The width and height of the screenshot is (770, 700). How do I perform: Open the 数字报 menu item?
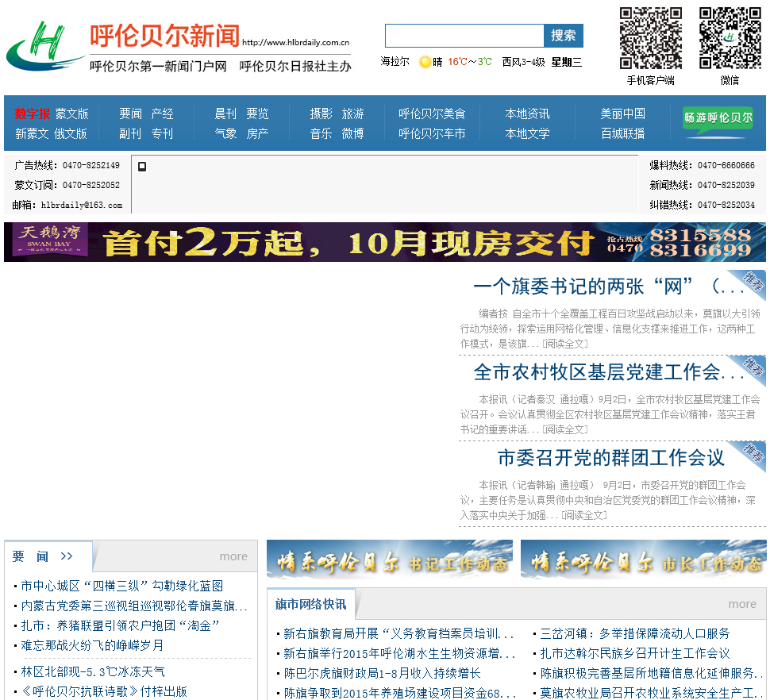tap(33, 113)
